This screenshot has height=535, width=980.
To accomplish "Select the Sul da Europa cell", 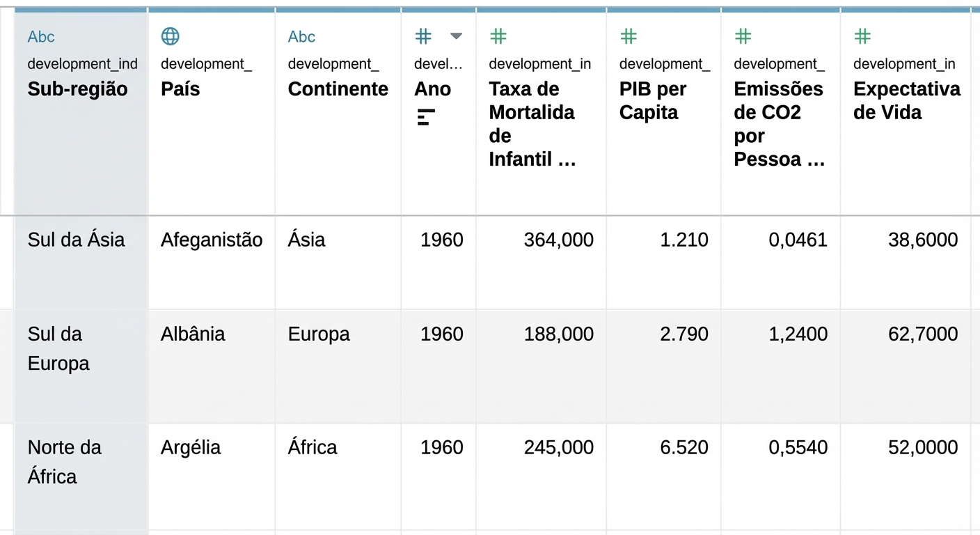I will [x=58, y=348].
